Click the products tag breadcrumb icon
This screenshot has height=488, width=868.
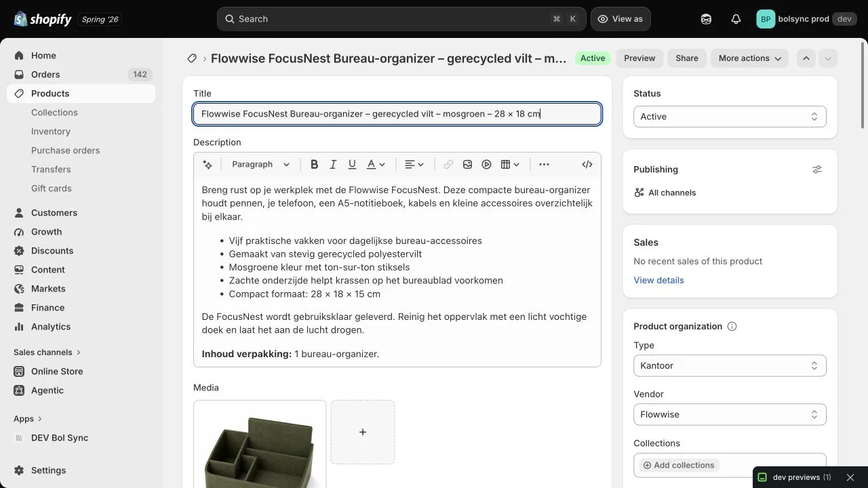pos(192,58)
